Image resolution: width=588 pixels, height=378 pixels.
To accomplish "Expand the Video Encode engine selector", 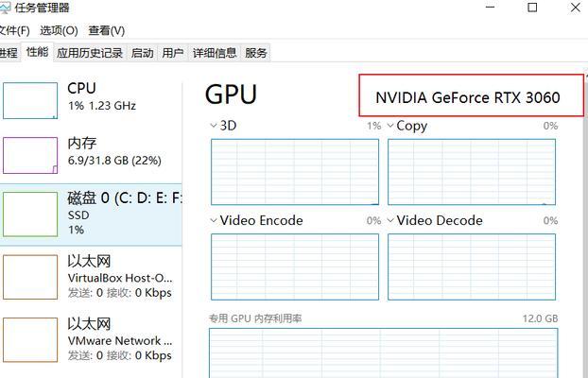I will tap(213, 221).
